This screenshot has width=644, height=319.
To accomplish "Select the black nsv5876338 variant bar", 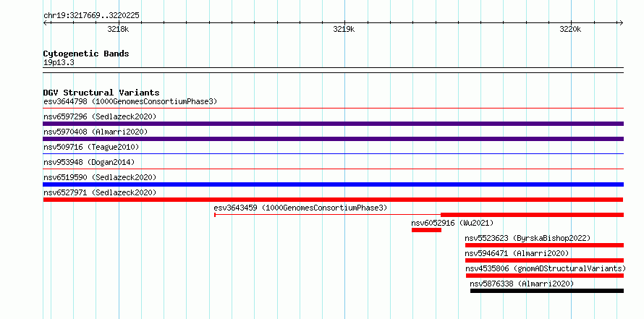I will 546,291.
